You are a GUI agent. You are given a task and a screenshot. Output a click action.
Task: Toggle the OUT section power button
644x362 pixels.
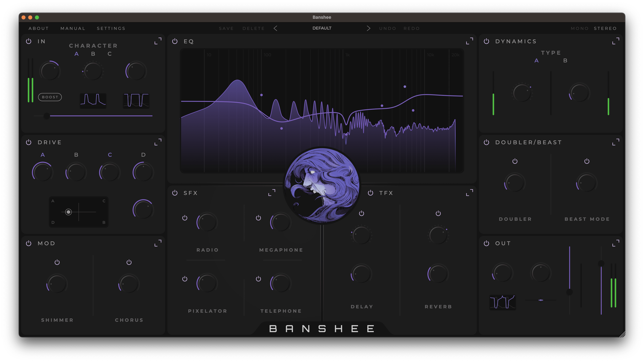[x=486, y=243]
